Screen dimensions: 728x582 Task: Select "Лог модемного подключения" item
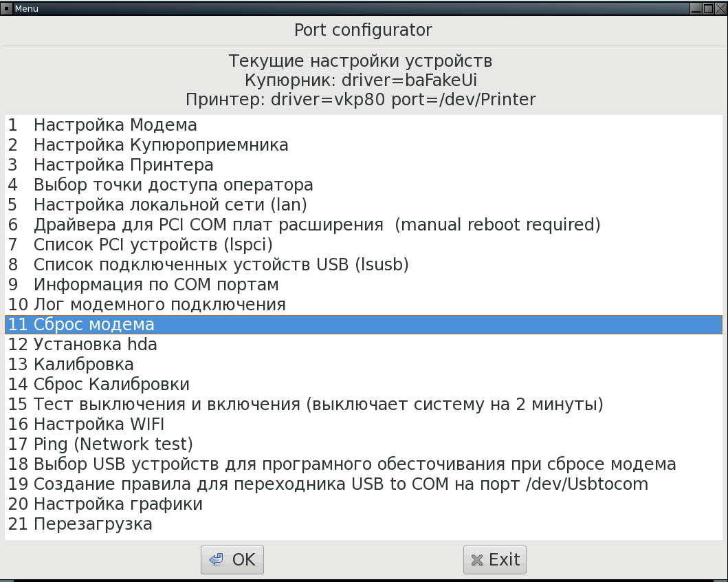coord(159,305)
